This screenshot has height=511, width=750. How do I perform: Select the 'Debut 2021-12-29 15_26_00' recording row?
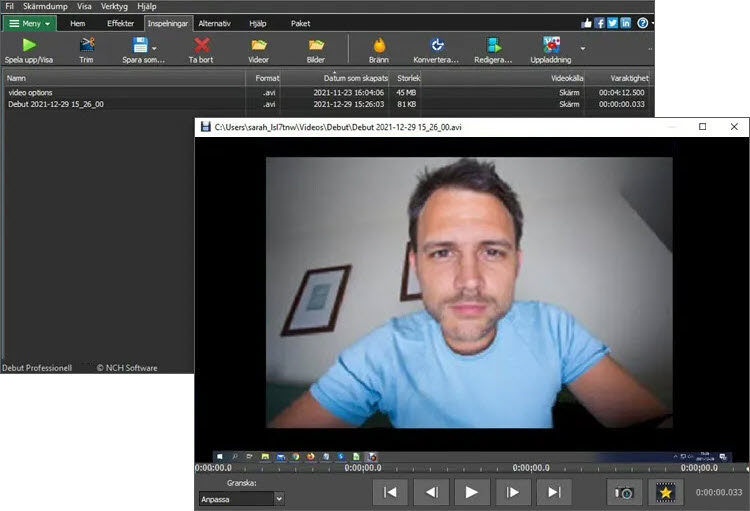pos(327,104)
